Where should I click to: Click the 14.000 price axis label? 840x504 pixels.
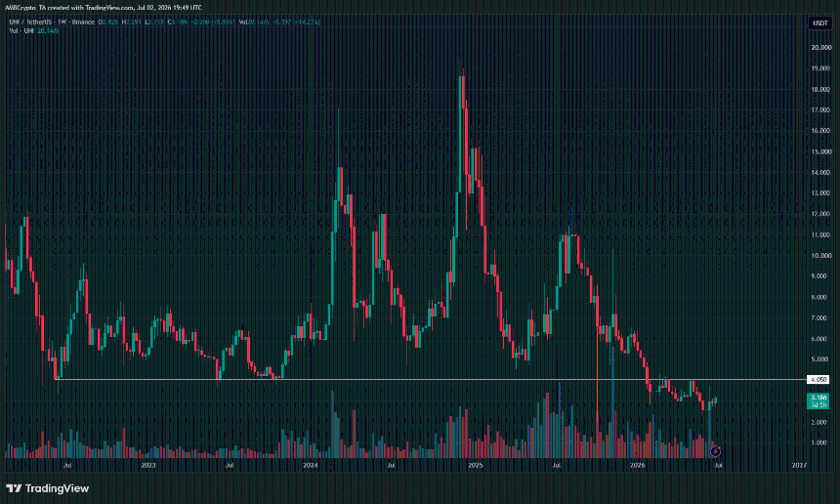click(x=821, y=173)
